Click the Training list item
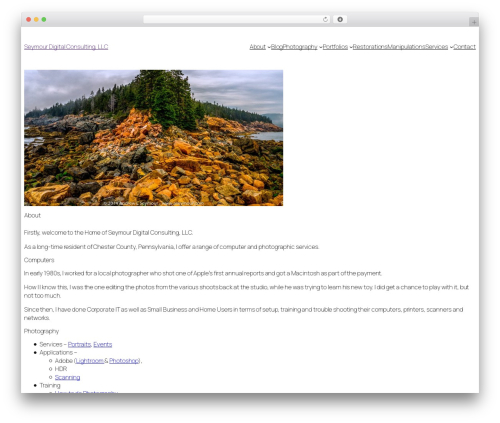The width and height of the screenshot is (500, 423). pos(50,385)
